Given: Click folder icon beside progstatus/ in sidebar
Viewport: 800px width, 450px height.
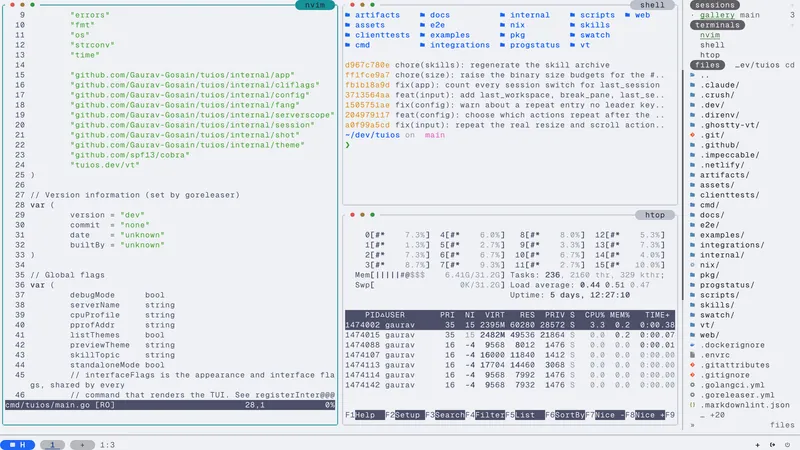Looking at the screenshot, I should pos(692,285).
